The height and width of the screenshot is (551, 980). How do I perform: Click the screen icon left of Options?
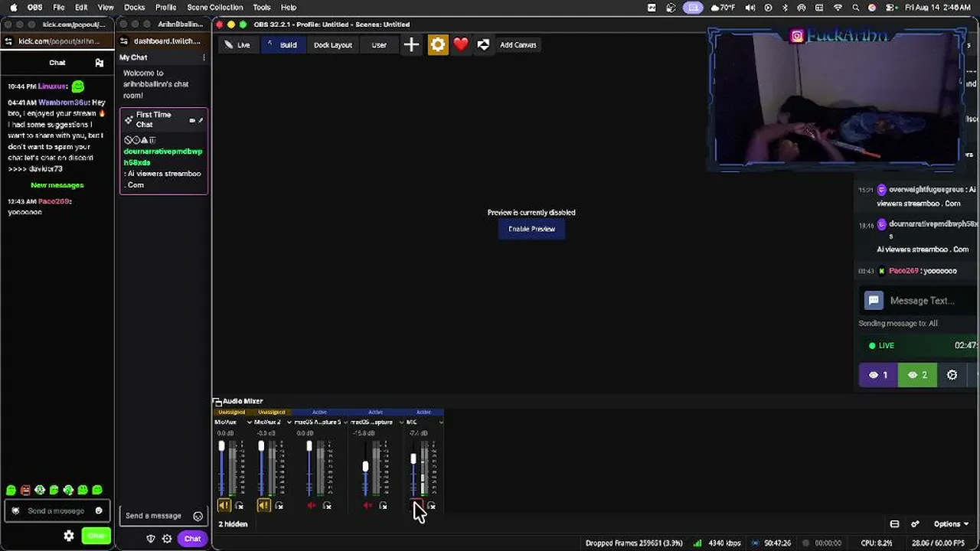(x=894, y=524)
